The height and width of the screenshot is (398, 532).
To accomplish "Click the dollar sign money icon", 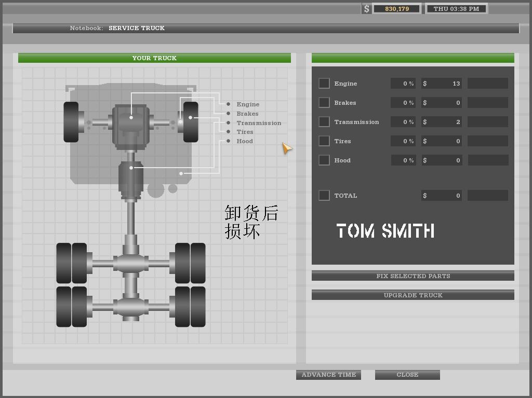I will [x=366, y=9].
